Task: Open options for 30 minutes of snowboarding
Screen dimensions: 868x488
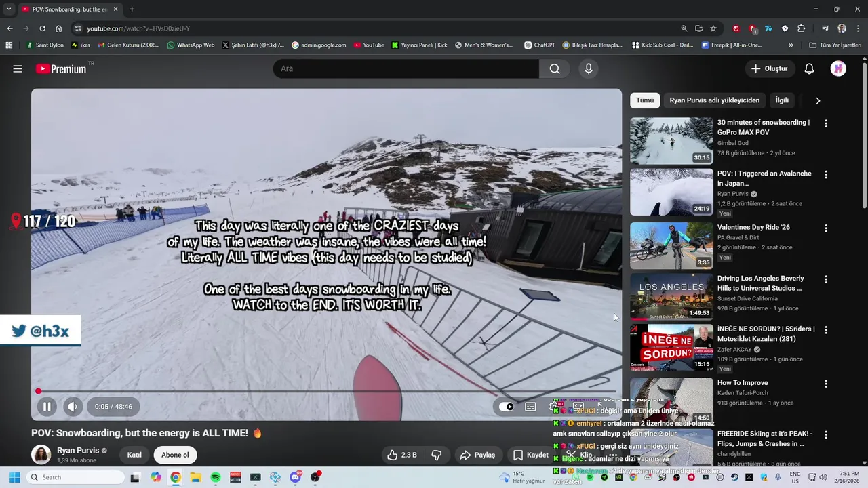Action: (x=826, y=123)
